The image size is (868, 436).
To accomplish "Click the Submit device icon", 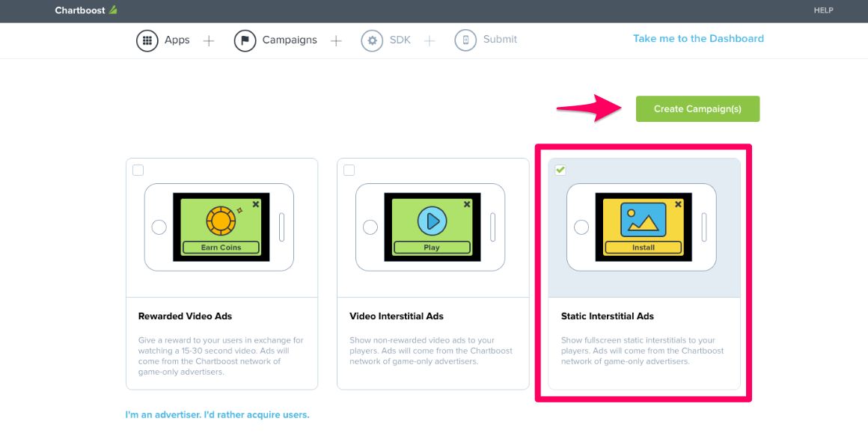I will (x=465, y=40).
